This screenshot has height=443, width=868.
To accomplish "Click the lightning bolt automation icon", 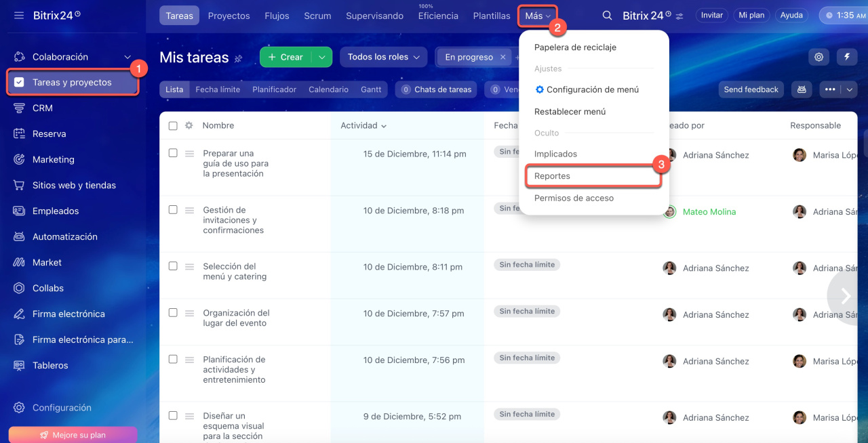I will (846, 58).
